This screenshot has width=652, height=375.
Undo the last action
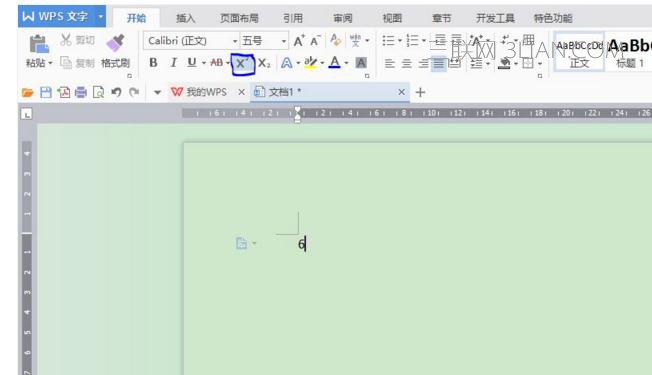click(x=116, y=92)
